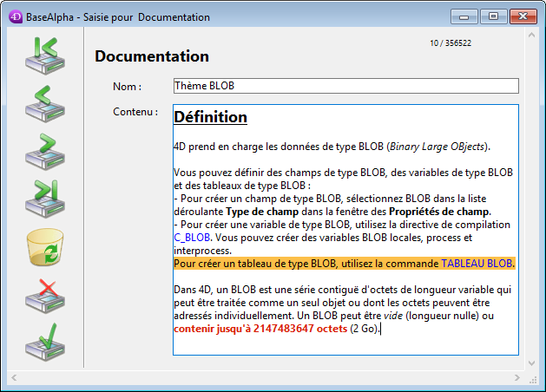The width and height of the screenshot is (546, 392).
Task: Minimize the BaseAlpha window
Action: coord(464,16)
